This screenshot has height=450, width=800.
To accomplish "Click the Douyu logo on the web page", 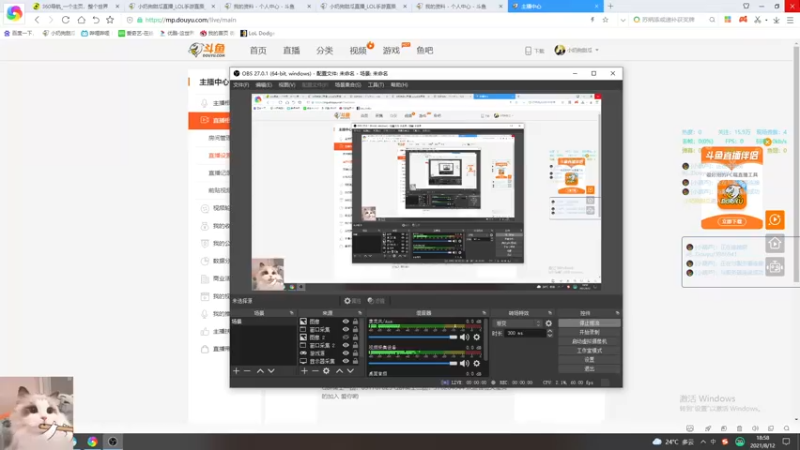I will [207, 50].
